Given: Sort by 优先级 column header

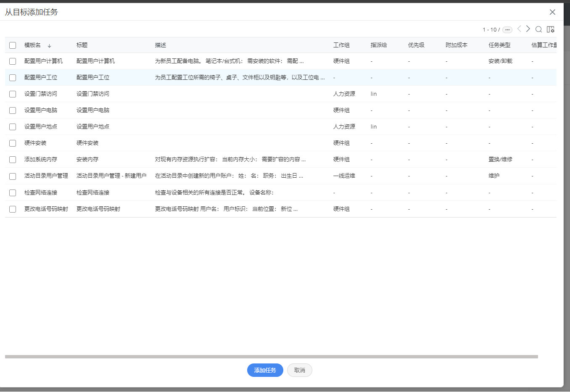Looking at the screenshot, I should 416,45.
